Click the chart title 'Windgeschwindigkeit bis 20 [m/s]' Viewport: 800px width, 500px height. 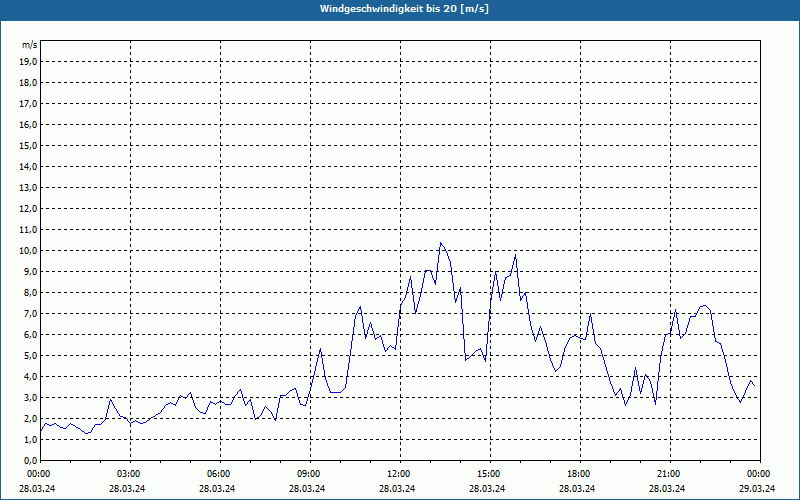tap(404, 9)
